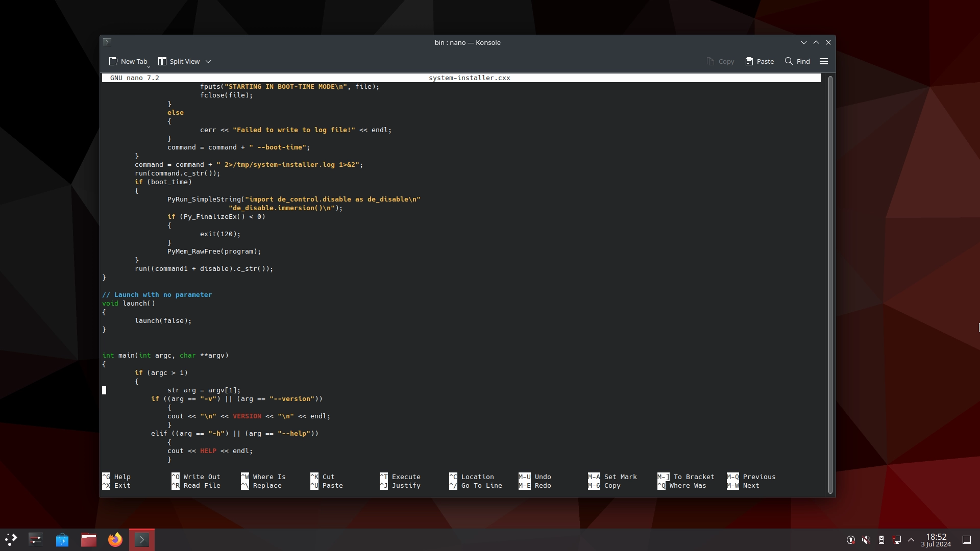980x551 pixels.
Task: Click the Split View button
Action: (x=179, y=61)
